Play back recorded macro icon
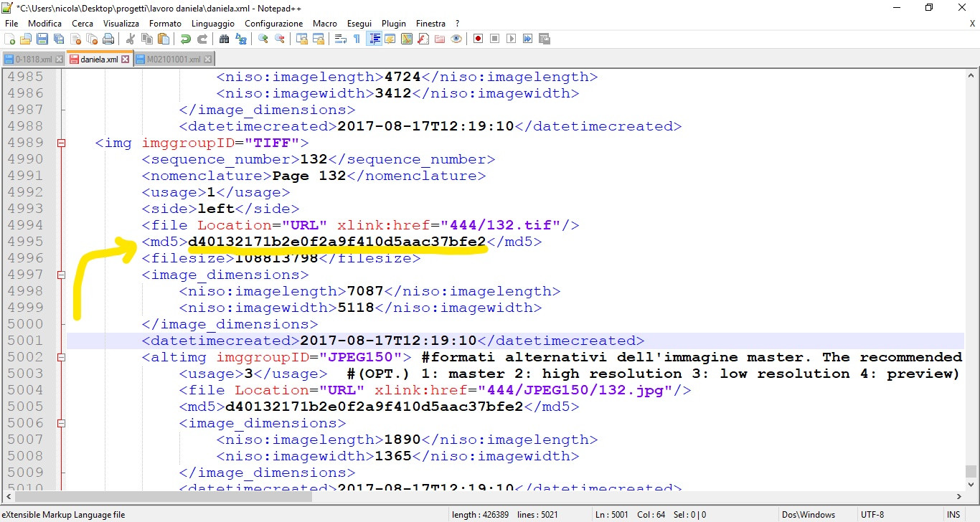The width and height of the screenshot is (980, 522). (512, 39)
